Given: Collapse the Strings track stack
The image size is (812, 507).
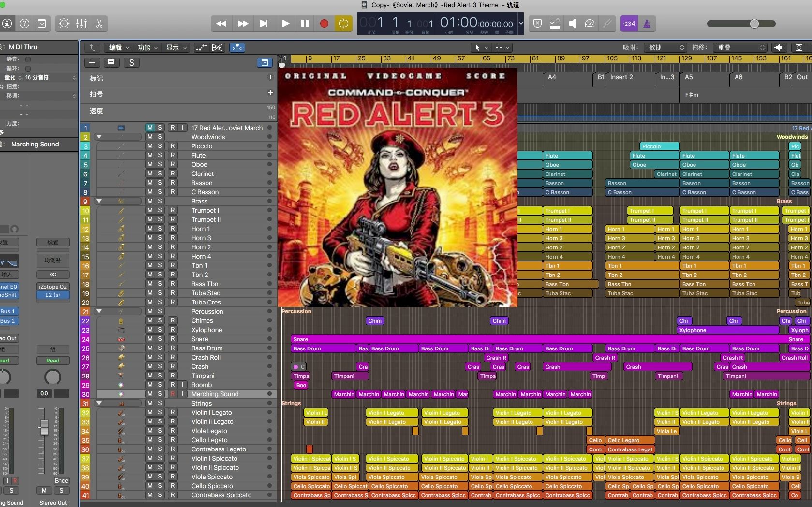Looking at the screenshot, I should click(x=99, y=403).
